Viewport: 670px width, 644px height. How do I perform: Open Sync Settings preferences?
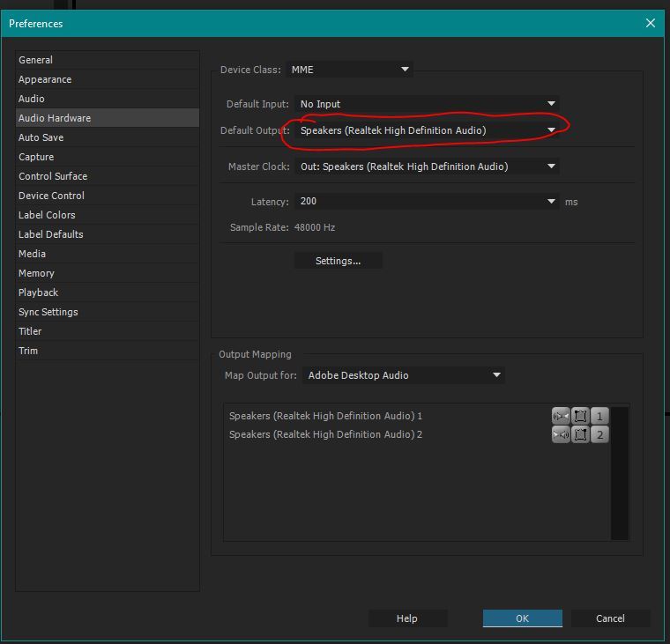pyautogui.click(x=108, y=312)
